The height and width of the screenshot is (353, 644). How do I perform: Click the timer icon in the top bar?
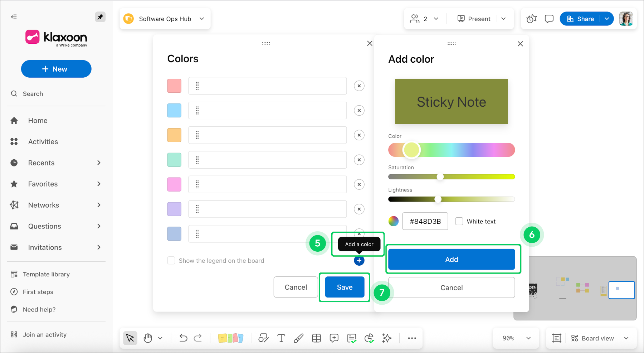coord(531,19)
